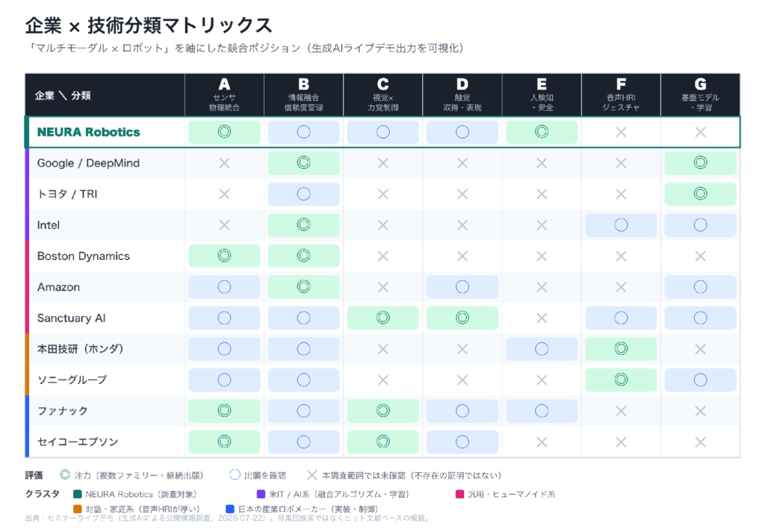
Task: Click the NEURA Robotics row label
Action: [x=88, y=132]
